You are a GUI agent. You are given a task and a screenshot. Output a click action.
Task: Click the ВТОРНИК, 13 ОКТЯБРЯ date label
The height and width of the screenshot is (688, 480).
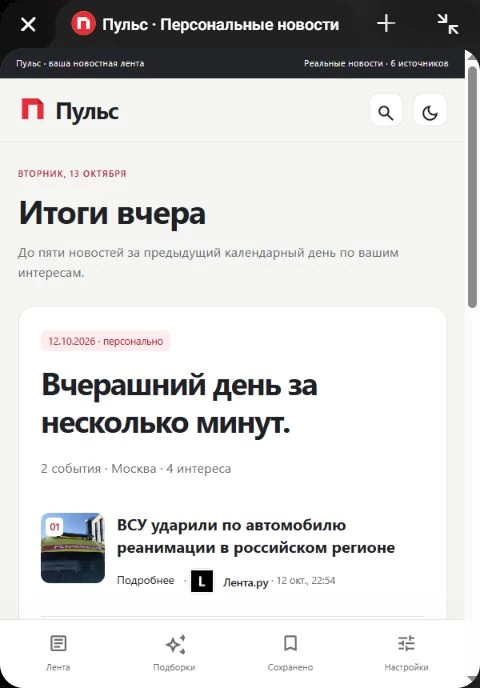coord(72,173)
